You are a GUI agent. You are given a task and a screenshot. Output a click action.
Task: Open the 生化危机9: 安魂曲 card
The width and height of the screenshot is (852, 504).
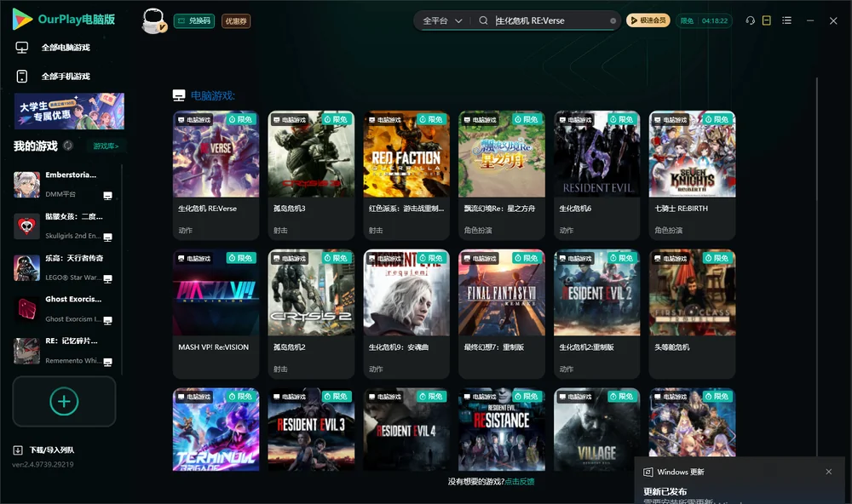406,314
